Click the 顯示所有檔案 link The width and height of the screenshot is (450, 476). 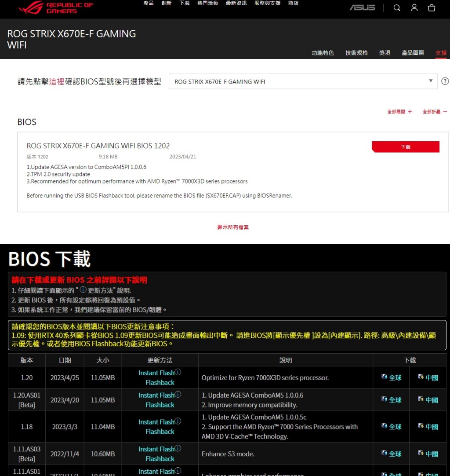[233, 227]
